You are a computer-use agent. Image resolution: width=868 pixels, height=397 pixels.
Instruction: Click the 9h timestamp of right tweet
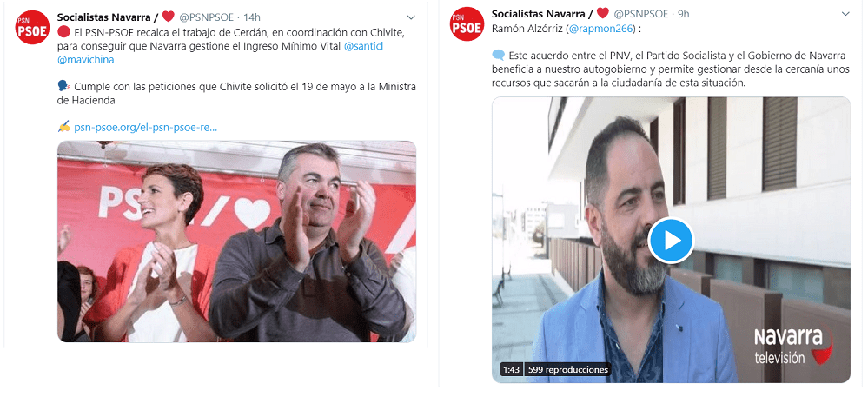coord(684,14)
